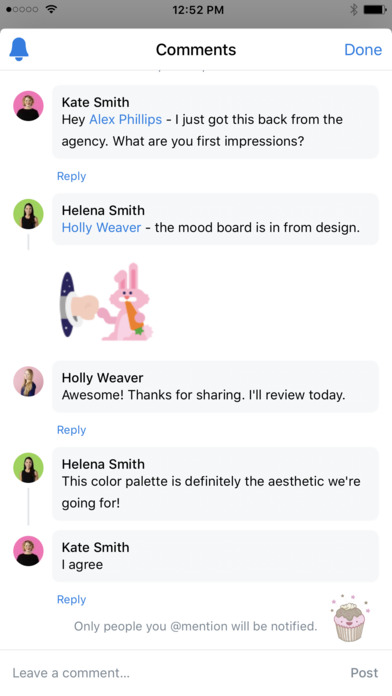
Task: Tap the Wi-Fi status icon
Action: pyautogui.click(x=52, y=9)
